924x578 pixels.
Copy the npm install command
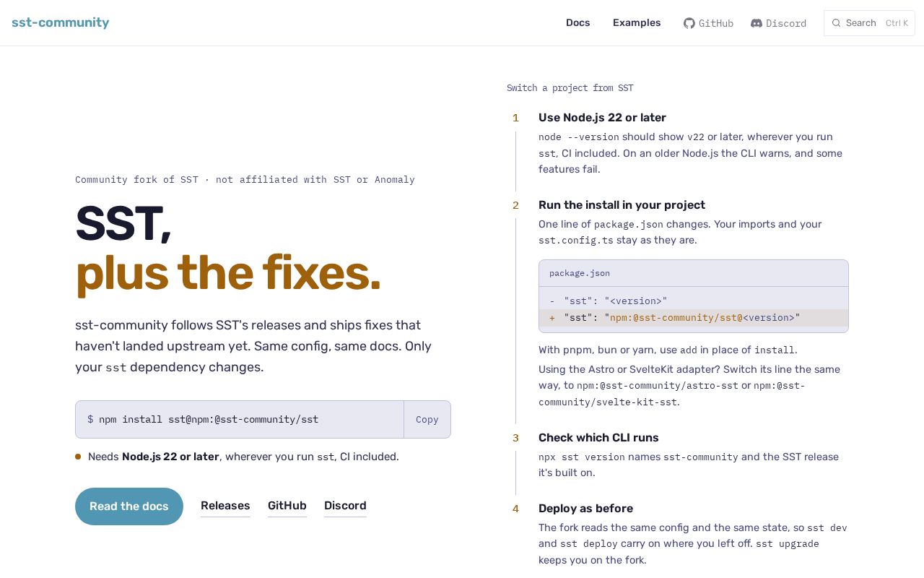[x=427, y=420]
